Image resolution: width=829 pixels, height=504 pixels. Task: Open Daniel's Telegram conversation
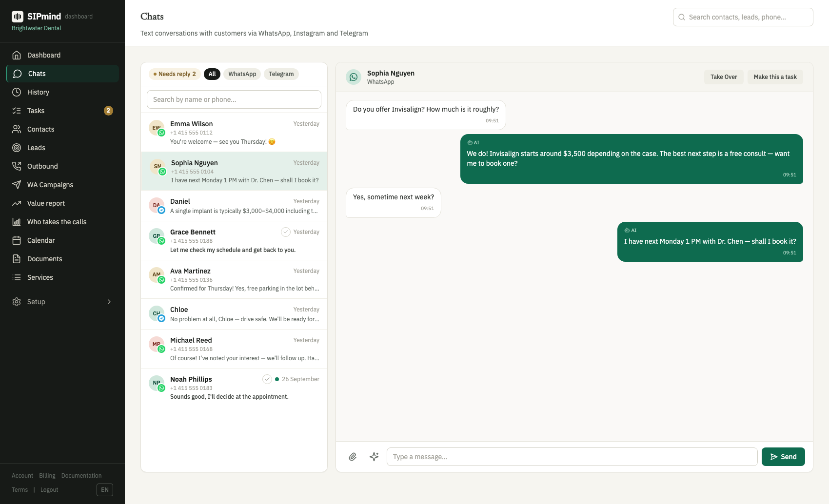point(234,206)
